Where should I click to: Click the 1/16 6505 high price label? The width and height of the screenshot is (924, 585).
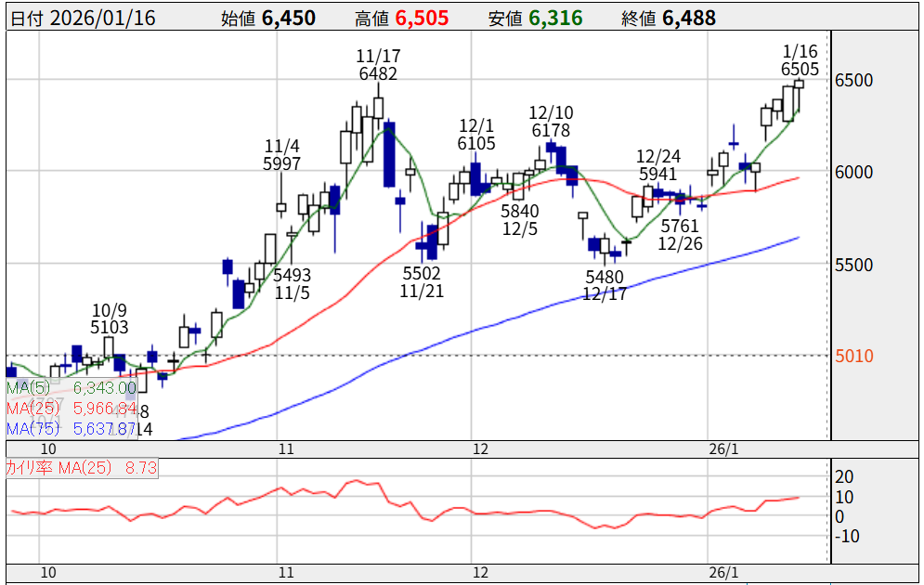click(x=800, y=60)
